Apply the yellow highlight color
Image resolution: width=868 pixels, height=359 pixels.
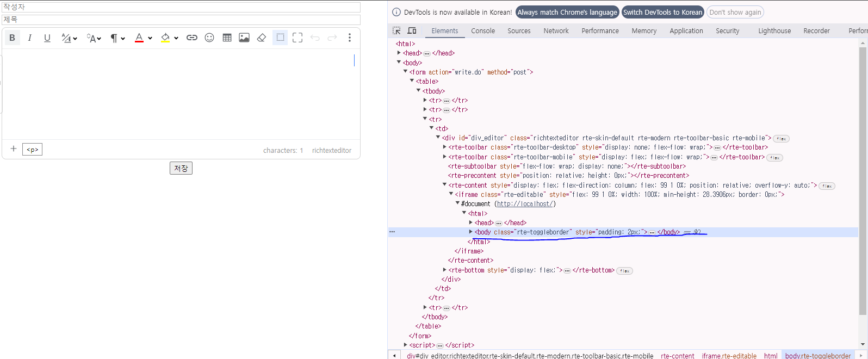click(165, 38)
